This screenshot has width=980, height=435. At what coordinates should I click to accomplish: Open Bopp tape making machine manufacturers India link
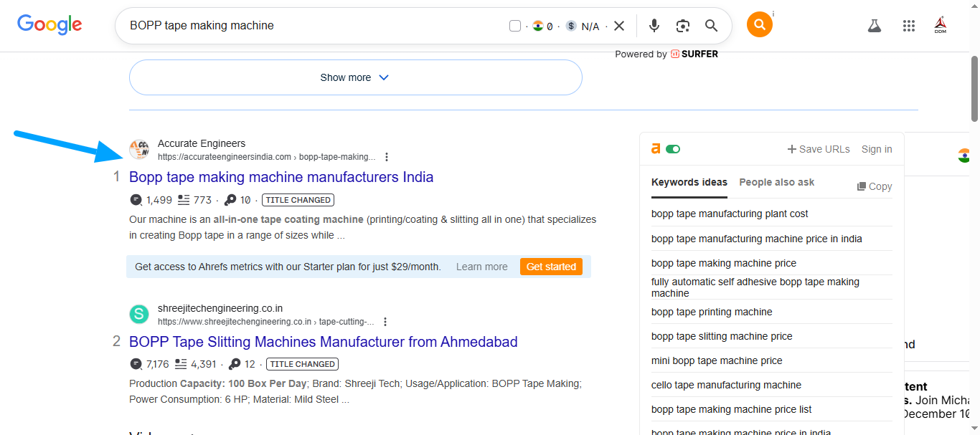pyautogui.click(x=281, y=177)
